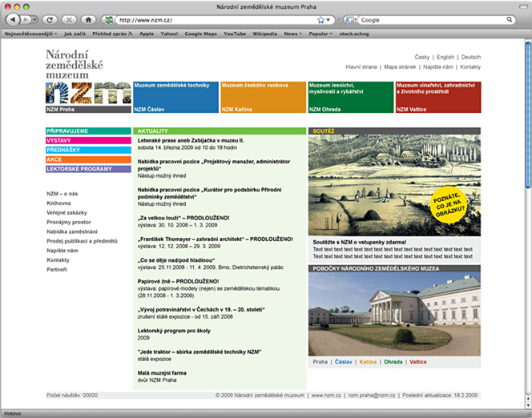
Task: Open Veřejné zakázky sidebar link
Action: [66, 212]
